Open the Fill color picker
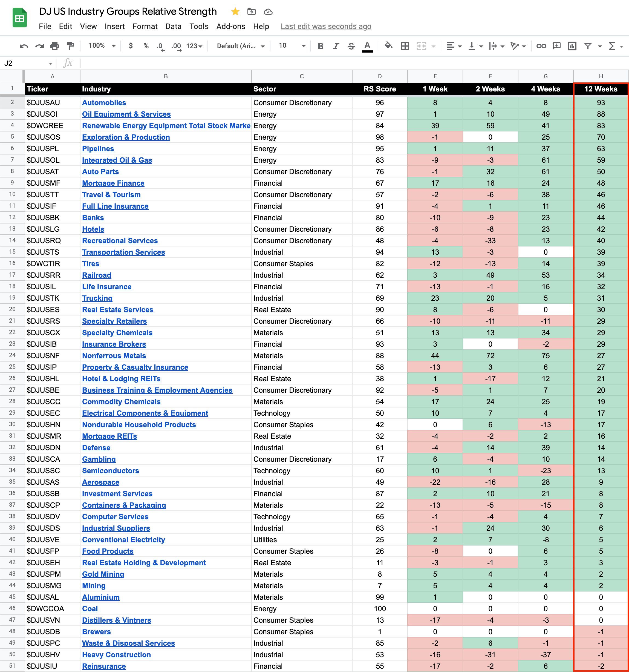 pos(388,46)
